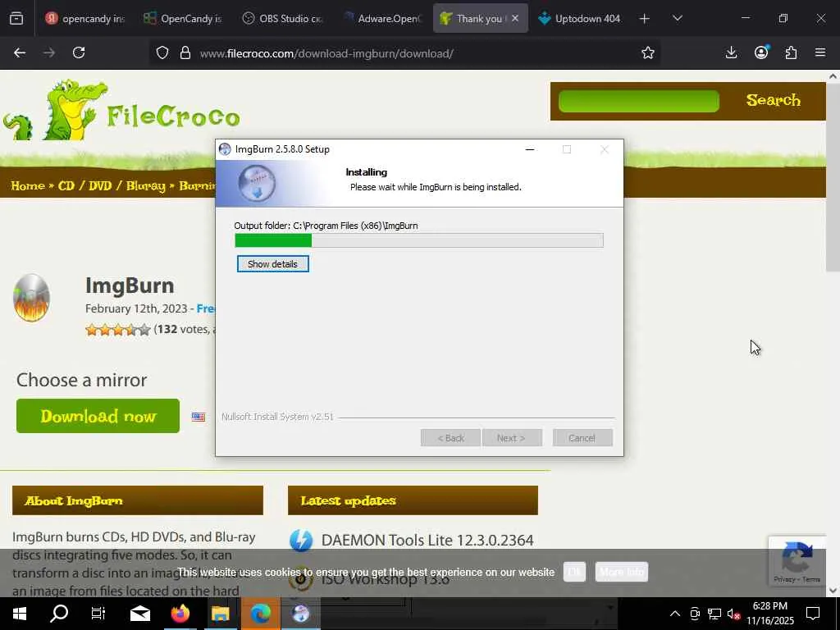
Task: Accept cookies with the Ok button
Action: tap(574, 572)
